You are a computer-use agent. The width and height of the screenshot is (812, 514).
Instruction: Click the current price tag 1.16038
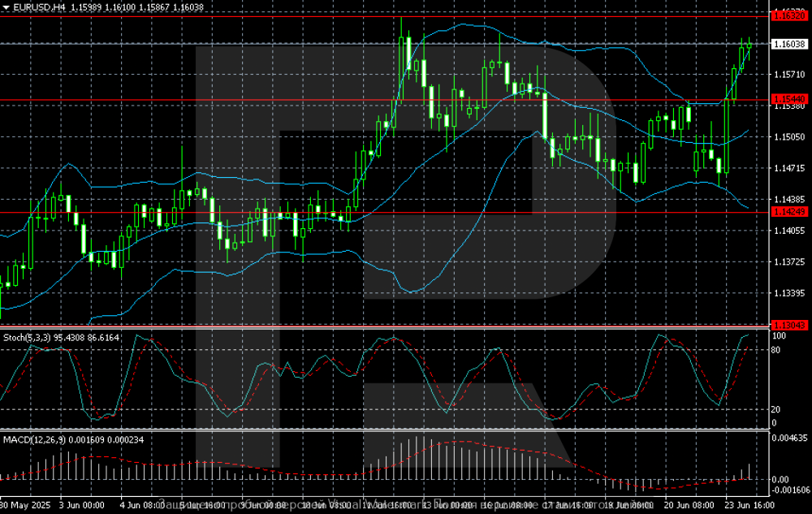(x=789, y=43)
